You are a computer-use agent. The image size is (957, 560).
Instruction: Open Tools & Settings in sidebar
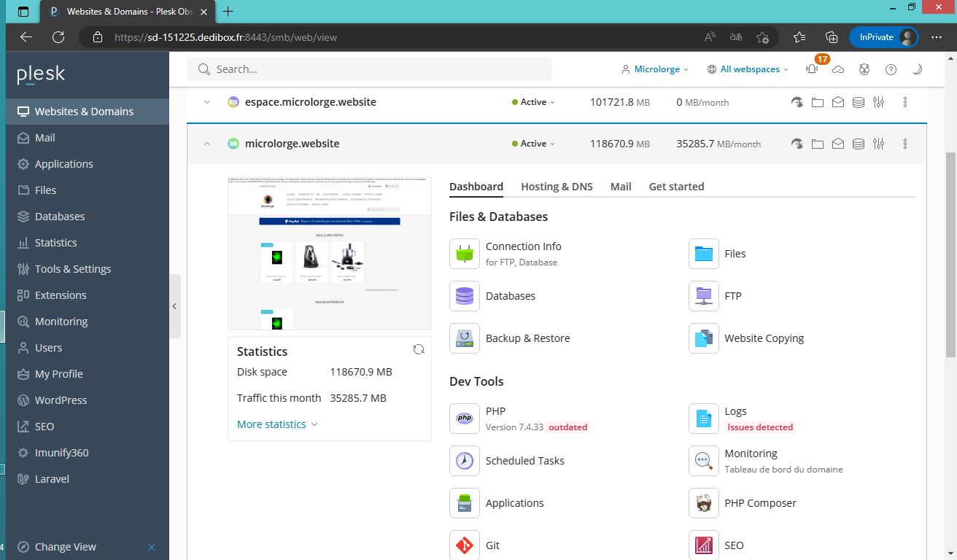click(x=73, y=269)
